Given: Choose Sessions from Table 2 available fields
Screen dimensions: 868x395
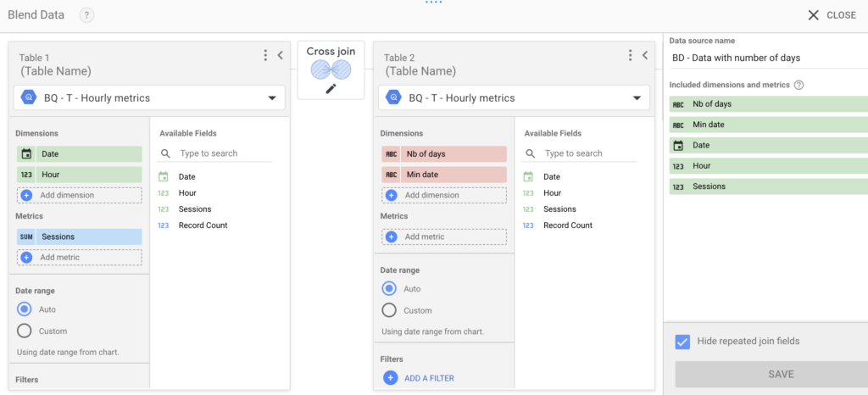Looking at the screenshot, I should tap(559, 209).
